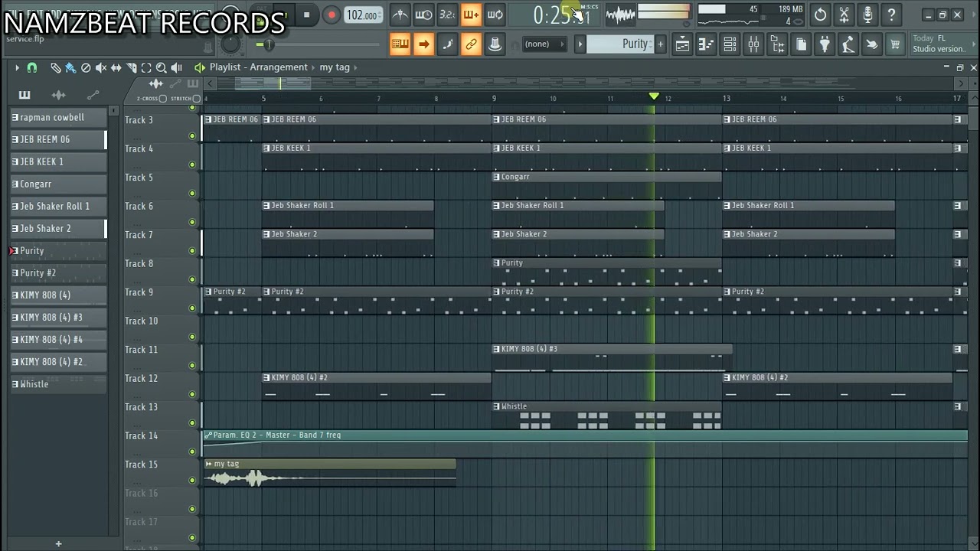
Task: Select the Slip tool
Action: click(x=116, y=67)
